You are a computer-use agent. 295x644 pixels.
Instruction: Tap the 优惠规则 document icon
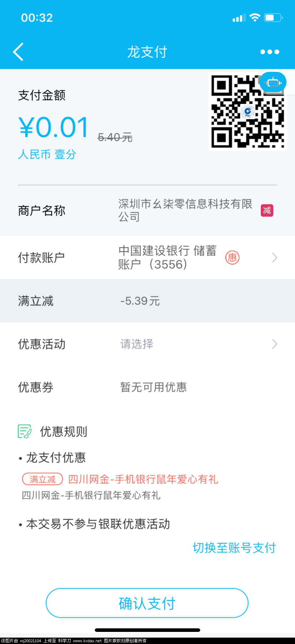click(x=25, y=432)
